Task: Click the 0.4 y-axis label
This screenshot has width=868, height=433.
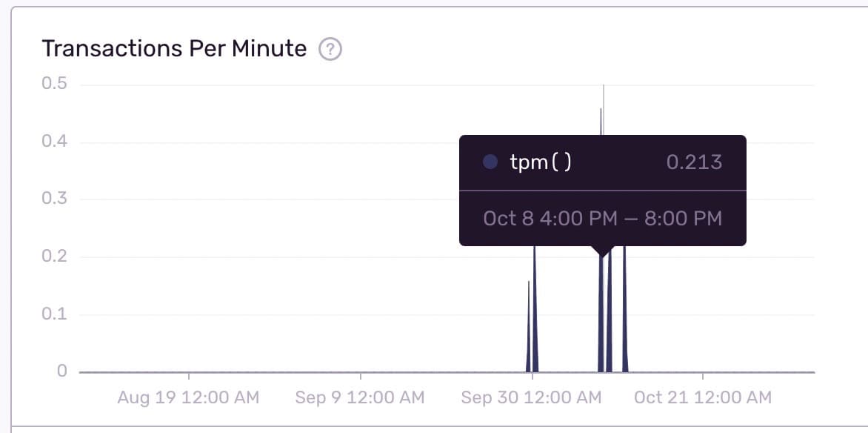Action: point(55,142)
